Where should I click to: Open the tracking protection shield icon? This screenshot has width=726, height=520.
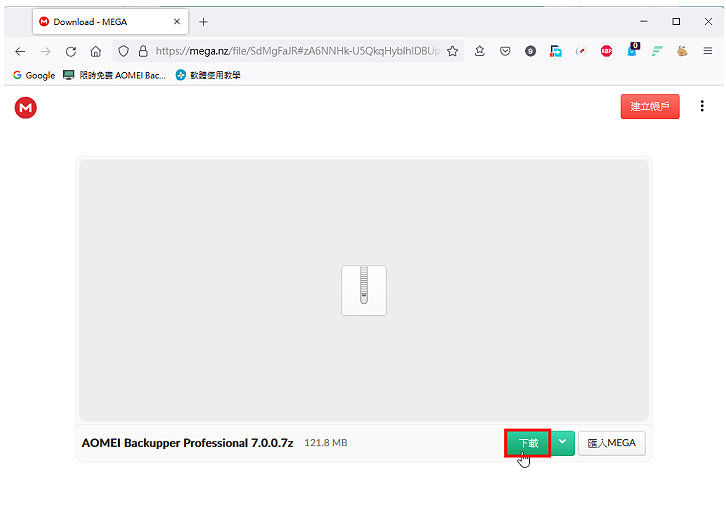coord(123,51)
